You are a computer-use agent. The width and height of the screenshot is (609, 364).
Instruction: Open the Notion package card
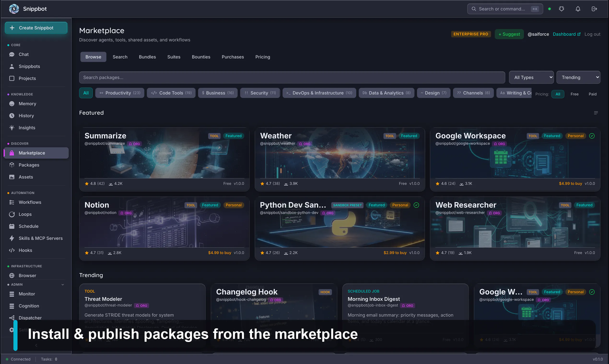click(164, 229)
